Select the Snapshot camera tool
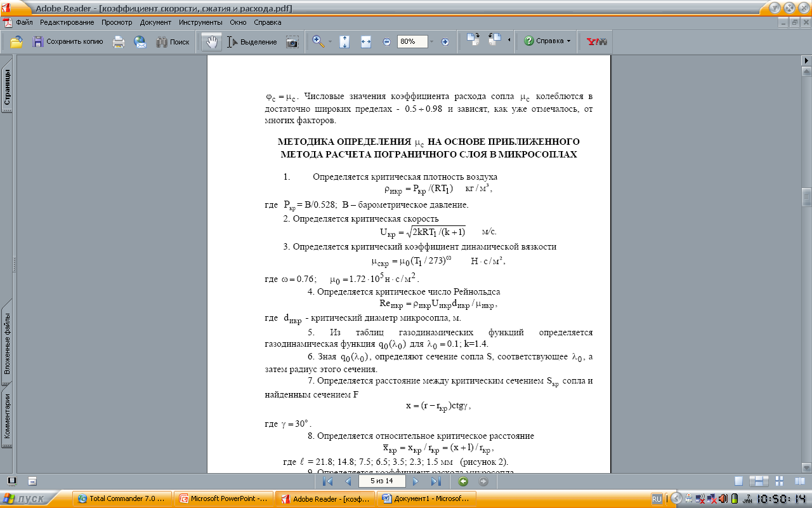Viewport: 812px width, 508px height. tap(292, 42)
